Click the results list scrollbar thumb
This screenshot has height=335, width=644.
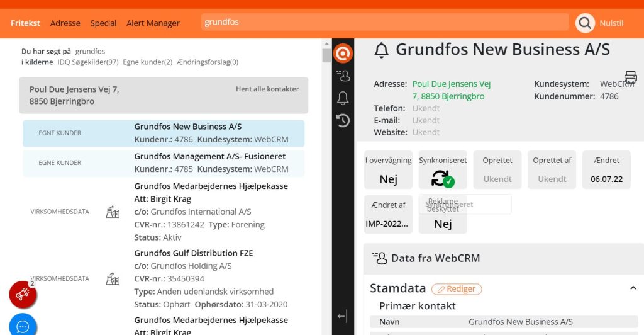coord(326,55)
